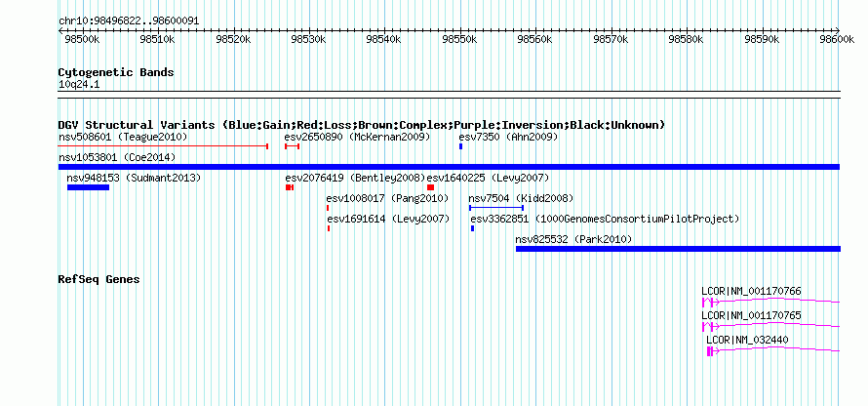Viewport: 868px width, 406px height.
Task: Select the LCOR NM_001170766 magenta transcript glyph
Action: 770,302
